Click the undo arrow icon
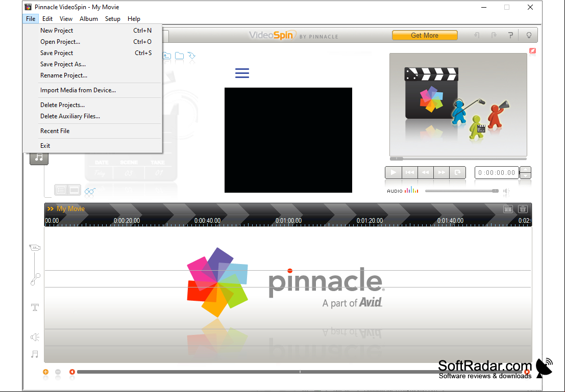The image size is (565, 392). [477, 35]
